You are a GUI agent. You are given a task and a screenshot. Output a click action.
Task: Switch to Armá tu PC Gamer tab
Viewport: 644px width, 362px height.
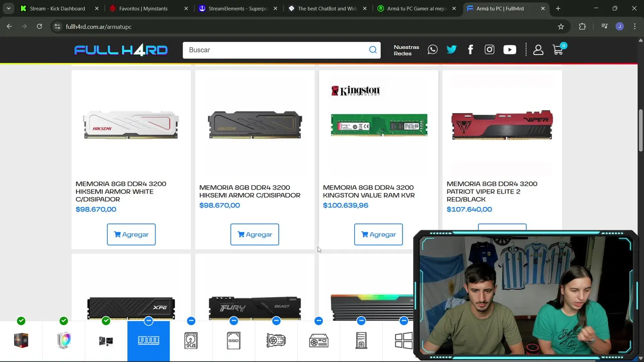(416, 9)
